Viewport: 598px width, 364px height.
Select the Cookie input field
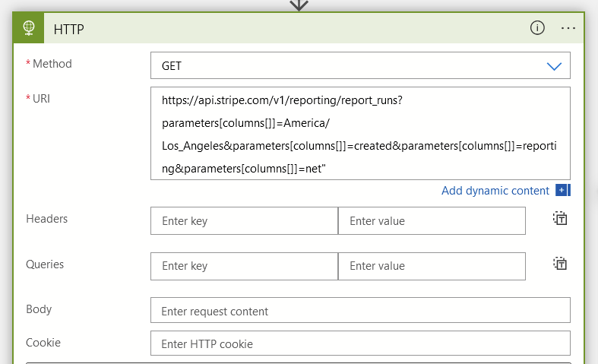click(360, 343)
